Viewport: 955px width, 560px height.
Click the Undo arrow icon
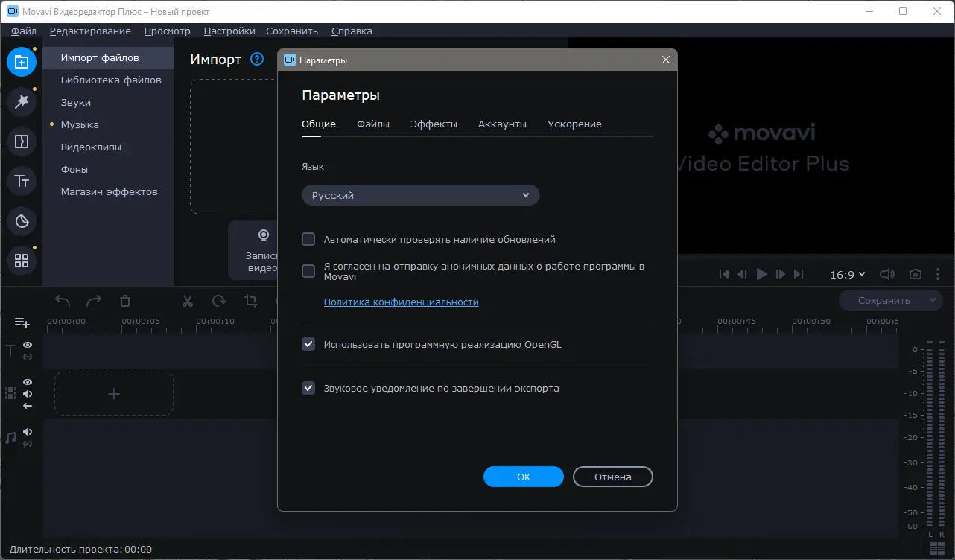coord(63,300)
